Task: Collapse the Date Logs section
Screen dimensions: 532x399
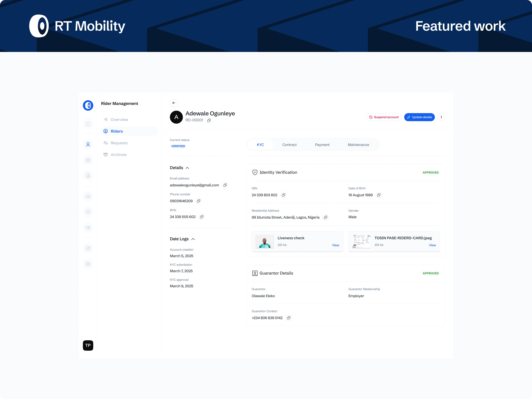Action: coord(193,239)
